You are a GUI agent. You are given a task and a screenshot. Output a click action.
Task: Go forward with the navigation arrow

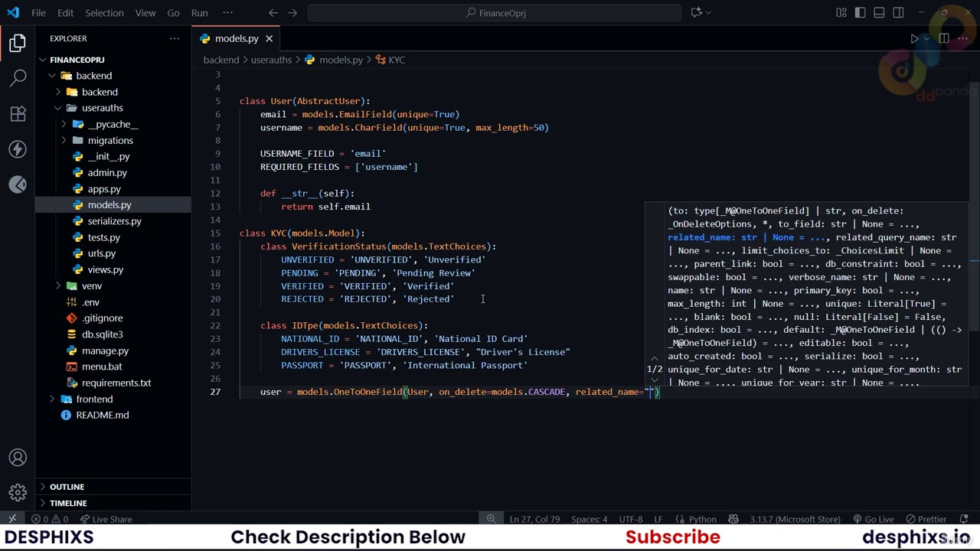(293, 12)
